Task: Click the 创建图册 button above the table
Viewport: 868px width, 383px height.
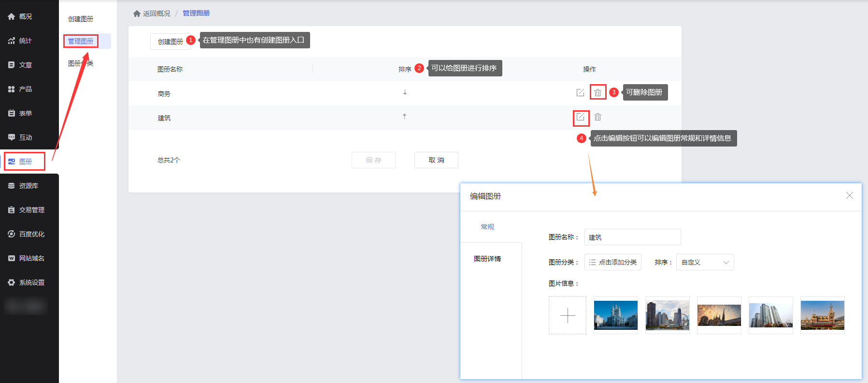Action: (171, 42)
